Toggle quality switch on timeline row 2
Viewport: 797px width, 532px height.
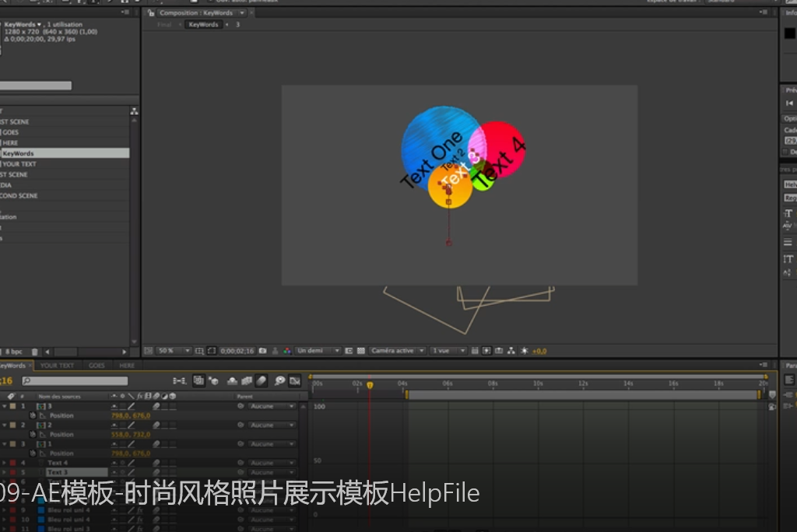point(131,425)
